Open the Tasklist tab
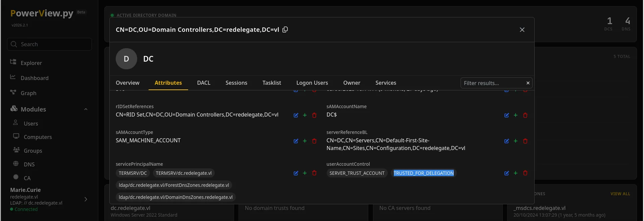This screenshot has height=221, width=644. [x=272, y=83]
